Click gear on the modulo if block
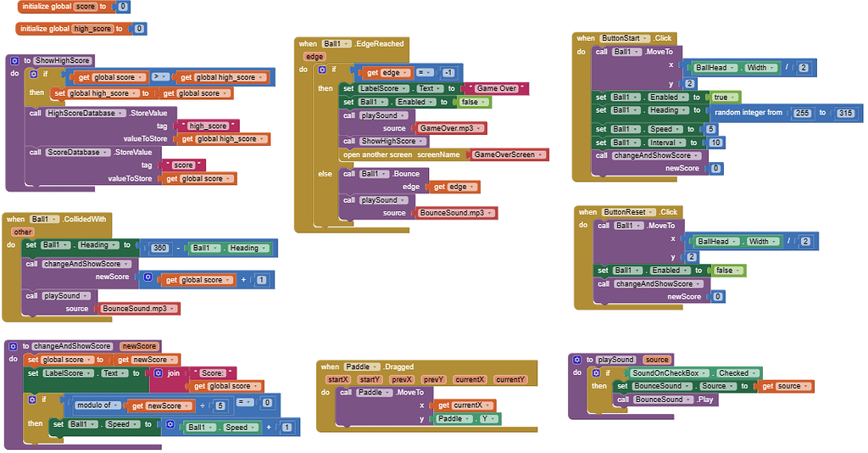The image size is (868, 453). point(34,399)
